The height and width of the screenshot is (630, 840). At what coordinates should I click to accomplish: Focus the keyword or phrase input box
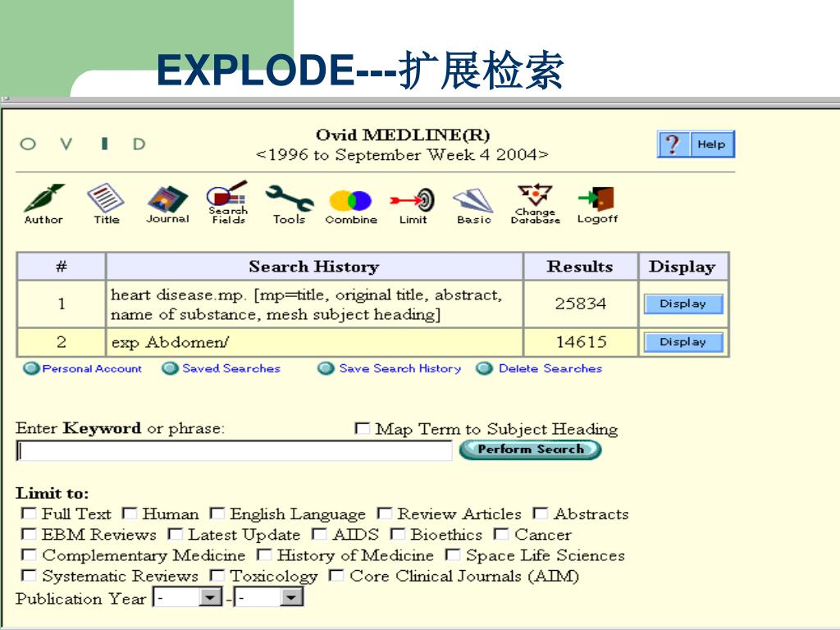[x=234, y=451]
